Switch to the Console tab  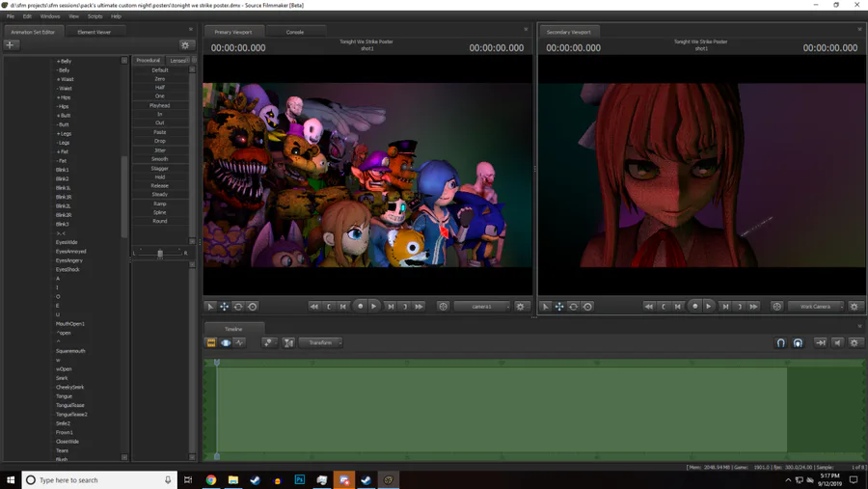(295, 32)
